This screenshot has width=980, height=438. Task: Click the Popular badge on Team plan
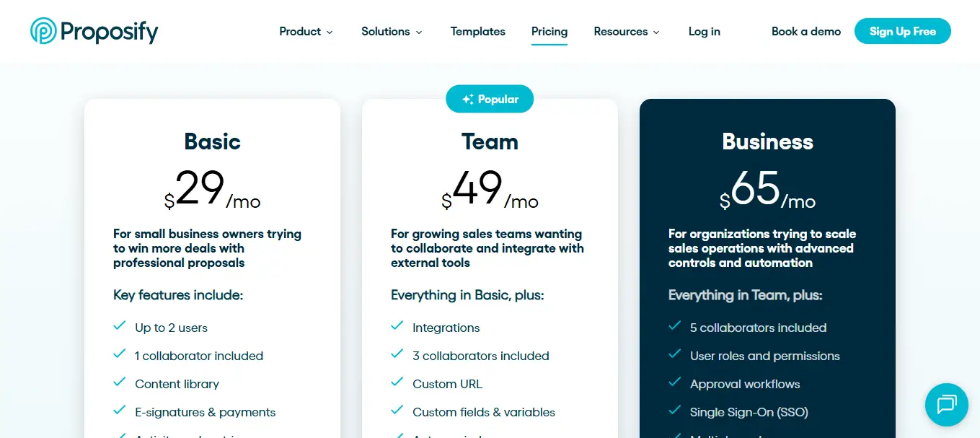[x=490, y=100]
